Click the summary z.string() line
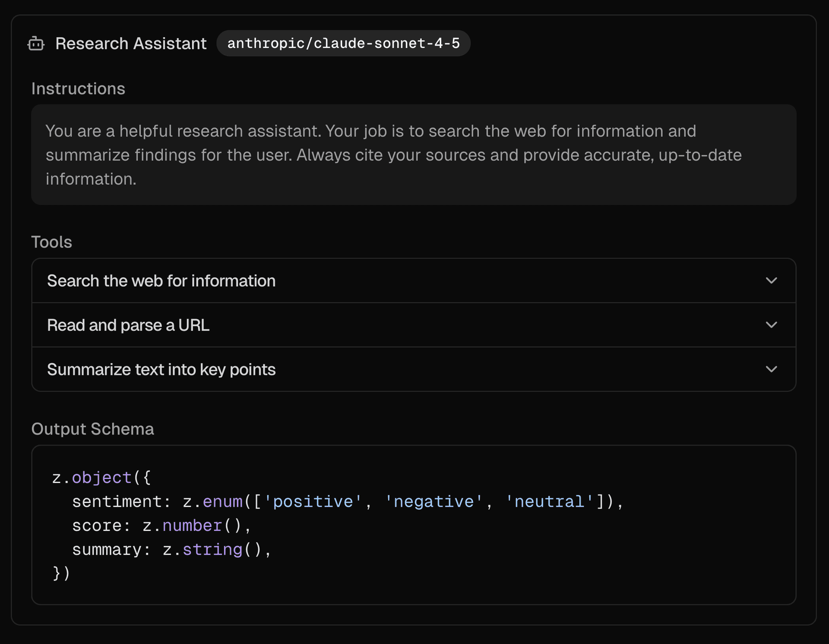 [x=171, y=549]
